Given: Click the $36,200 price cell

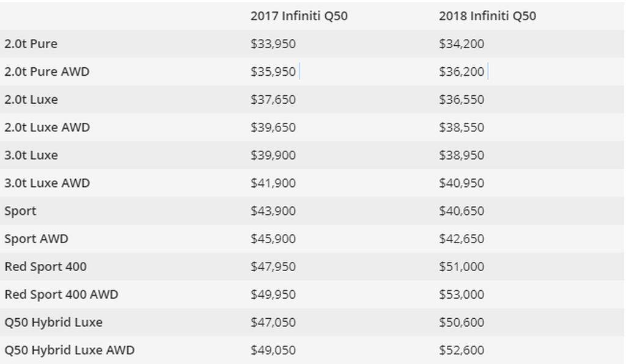Looking at the screenshot, I should pos(461,71).
